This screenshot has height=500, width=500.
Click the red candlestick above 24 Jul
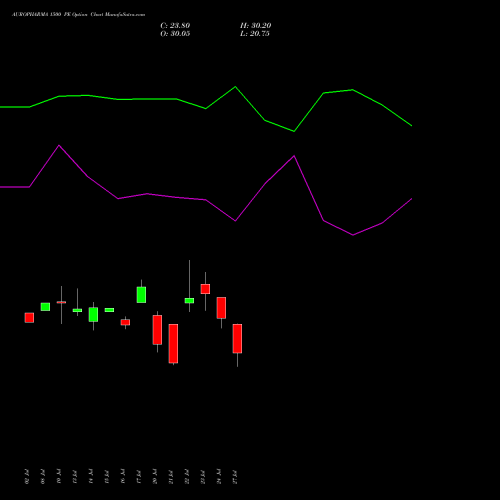[221, 308]
